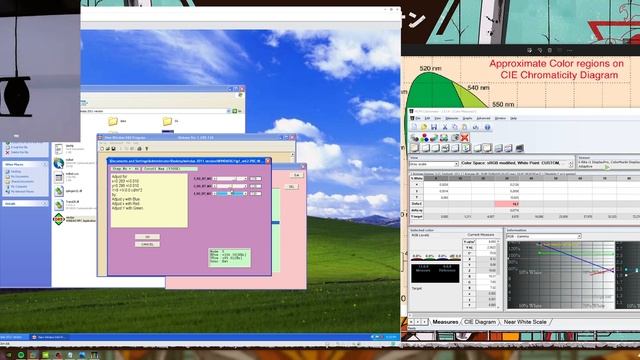This screenshot has width=640, height=360.
Task: Click the help pointer icon in the tan window toolbar
Action: (x=146, y=149)
